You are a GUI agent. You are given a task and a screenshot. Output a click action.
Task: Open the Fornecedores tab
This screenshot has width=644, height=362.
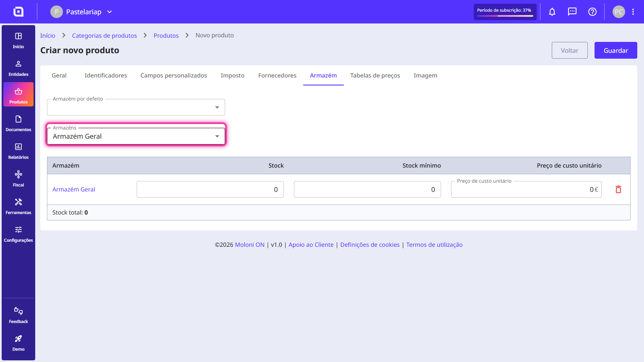coord(277,75)
